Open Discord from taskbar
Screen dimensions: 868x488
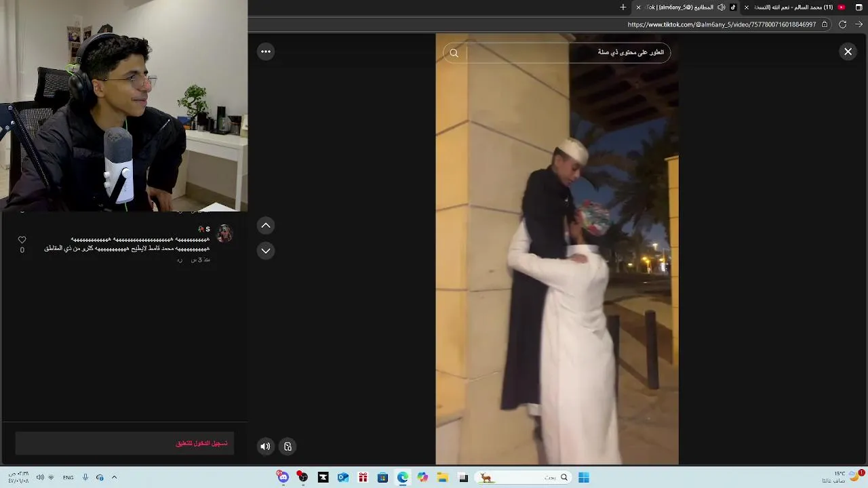pos(283,477)
